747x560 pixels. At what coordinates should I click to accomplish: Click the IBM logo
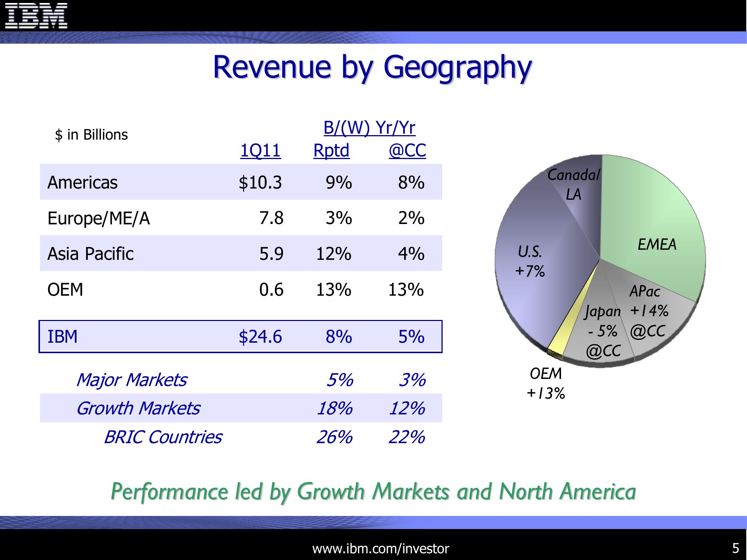pyautogui.click(x=36, y=16)
